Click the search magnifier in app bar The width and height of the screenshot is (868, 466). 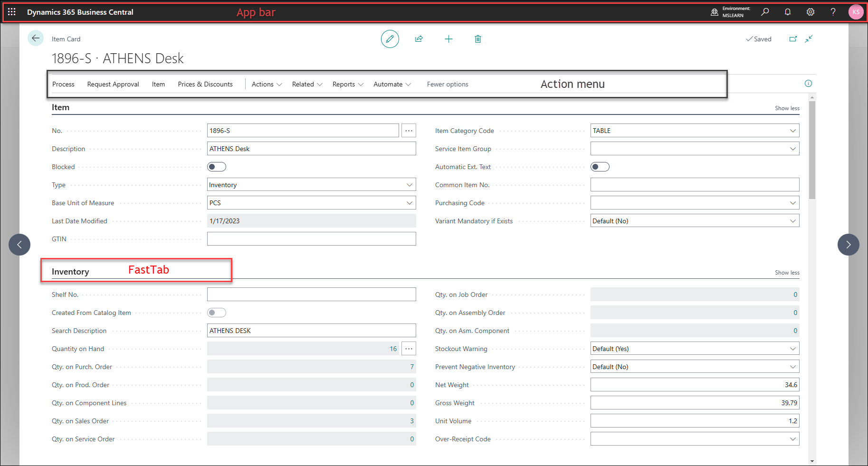click(x=765, y=12)
